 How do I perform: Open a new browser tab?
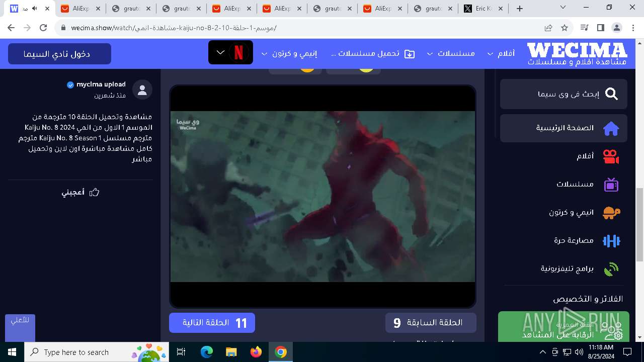click(520, 9)
